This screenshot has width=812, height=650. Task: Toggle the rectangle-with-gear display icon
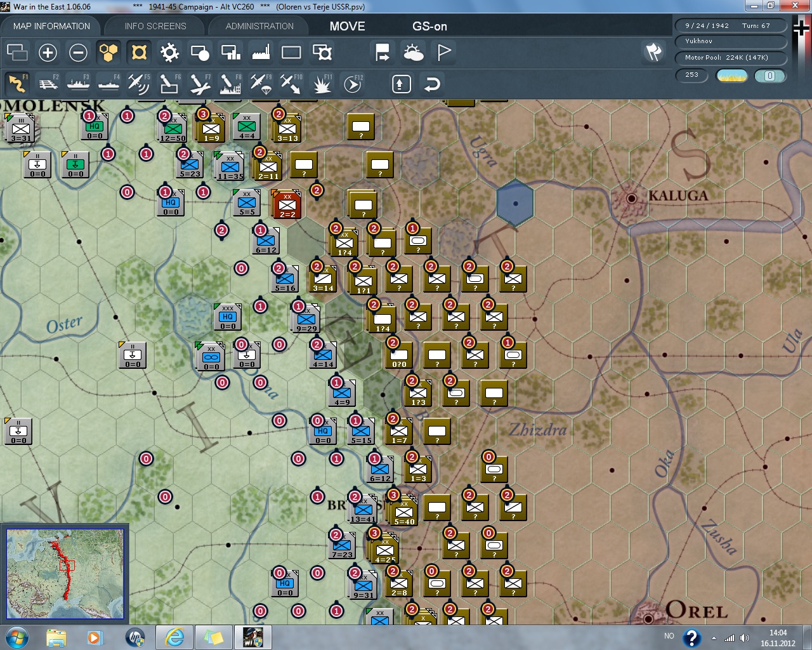(322, 52)
